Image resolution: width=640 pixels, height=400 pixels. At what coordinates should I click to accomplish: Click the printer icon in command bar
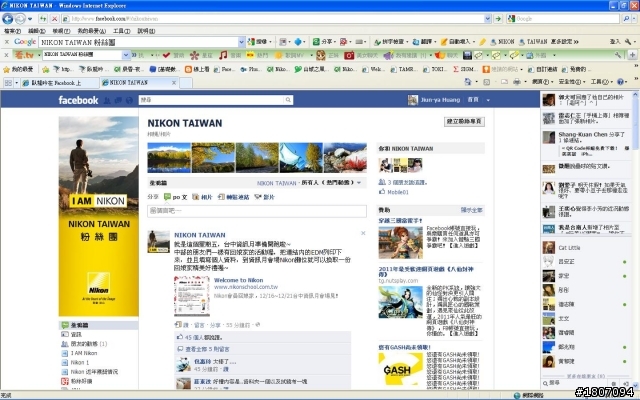517,82
